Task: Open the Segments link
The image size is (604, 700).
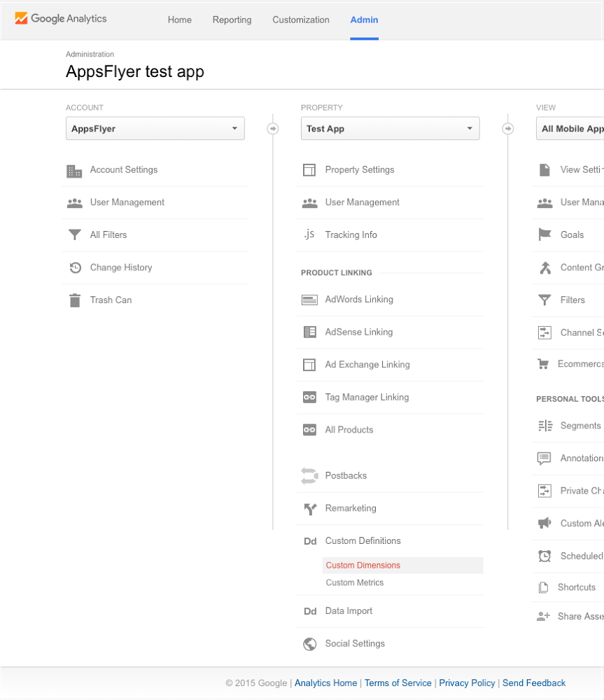Action: coord(580,426)
